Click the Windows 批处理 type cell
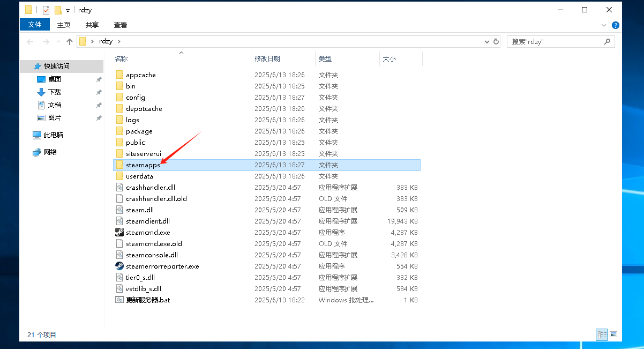Image resolution: width=644 pixels, height=349 pixels. coord(346,300)
